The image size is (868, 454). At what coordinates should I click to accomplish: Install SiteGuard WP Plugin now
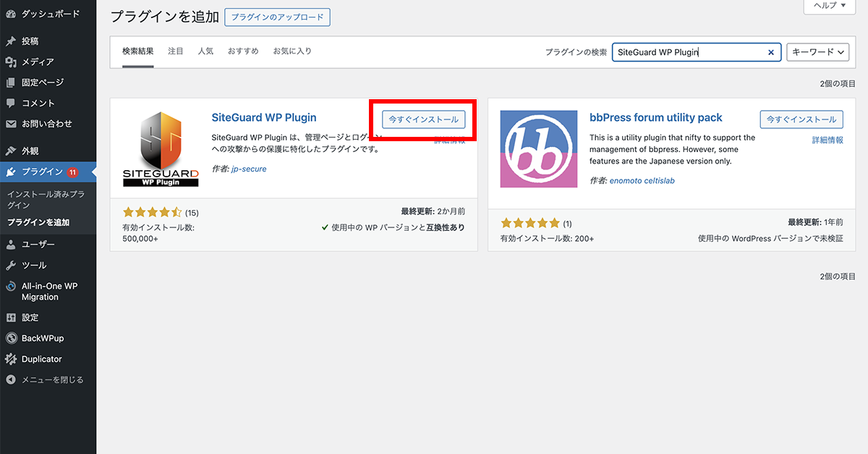coord(423,119)
